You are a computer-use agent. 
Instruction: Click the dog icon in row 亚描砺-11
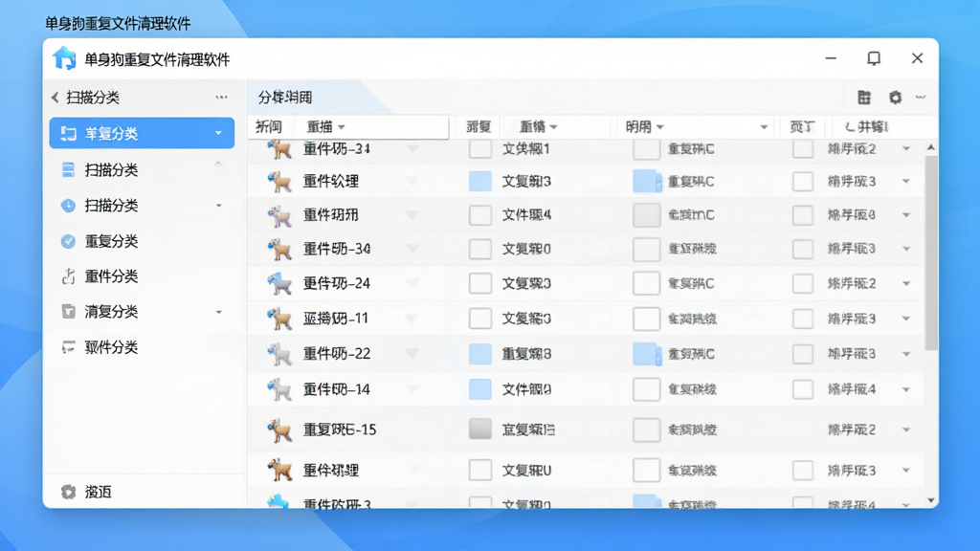(x=279, y=319)
